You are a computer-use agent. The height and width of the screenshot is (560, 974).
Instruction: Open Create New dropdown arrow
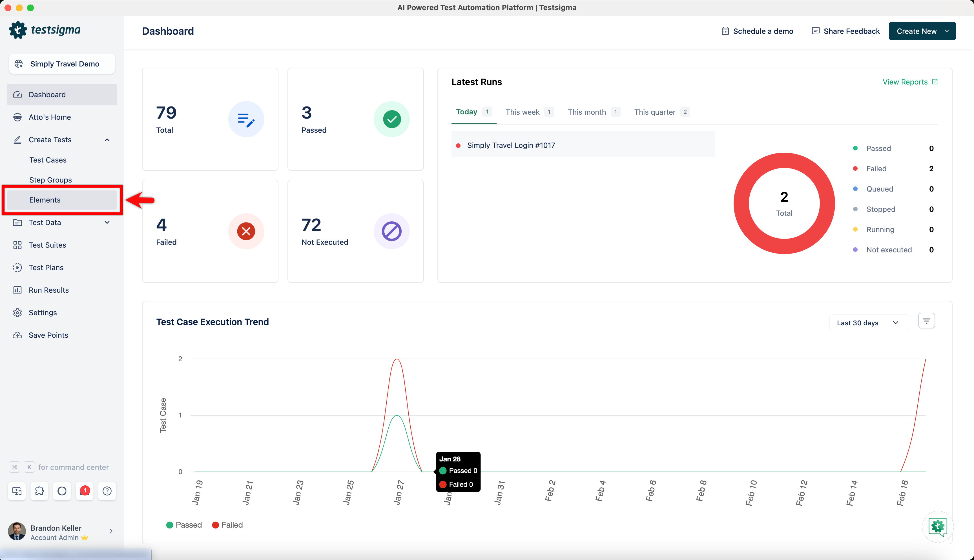[947, 31]
